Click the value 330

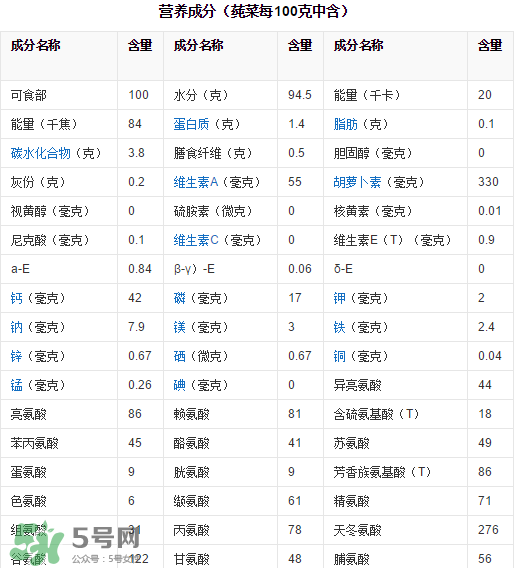click(488, 182)
